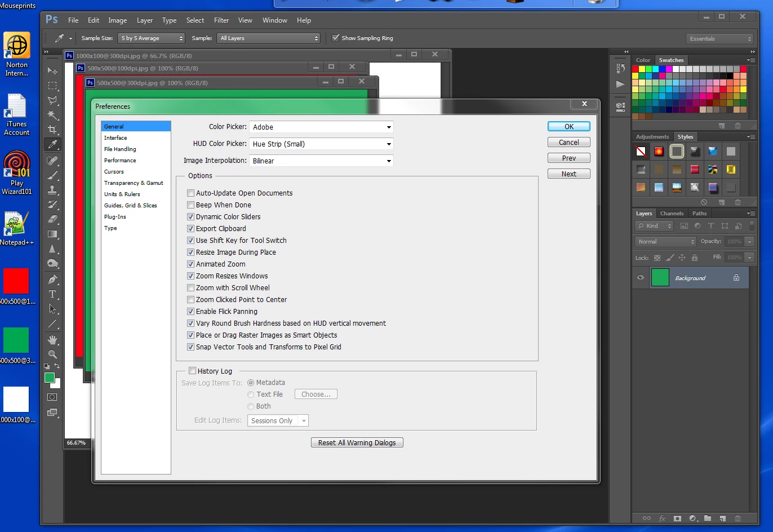Open the Image menu
The height and width of the screenshot is (532, 773).
click(118, 20)
